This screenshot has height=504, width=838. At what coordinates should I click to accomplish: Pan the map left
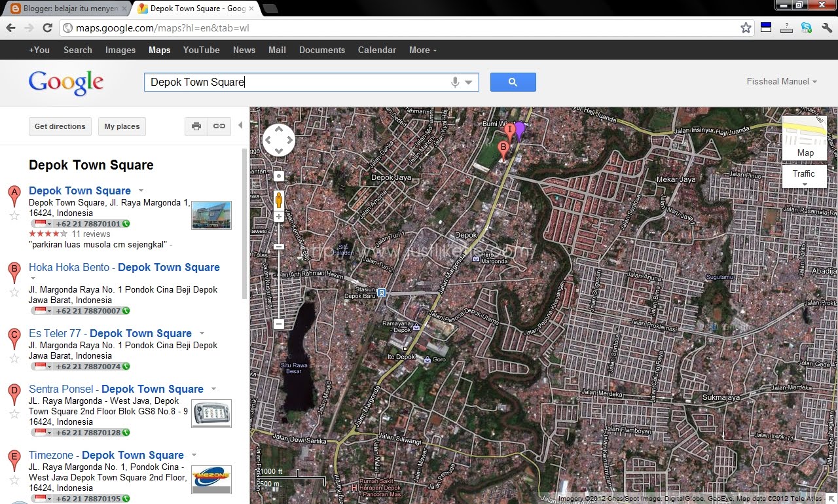268,140
